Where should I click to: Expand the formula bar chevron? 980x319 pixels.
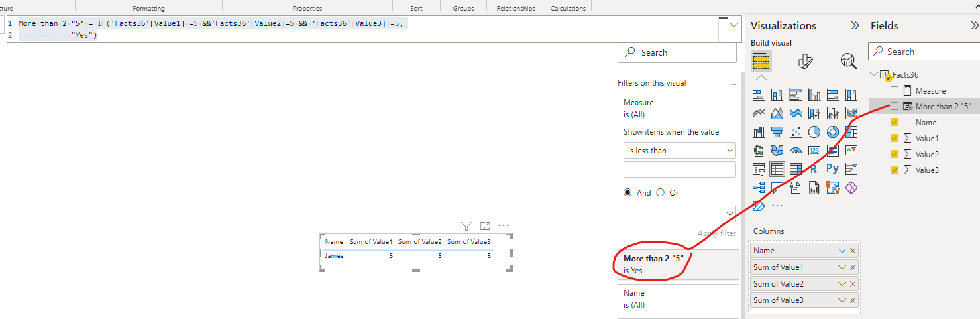[734, 25]
